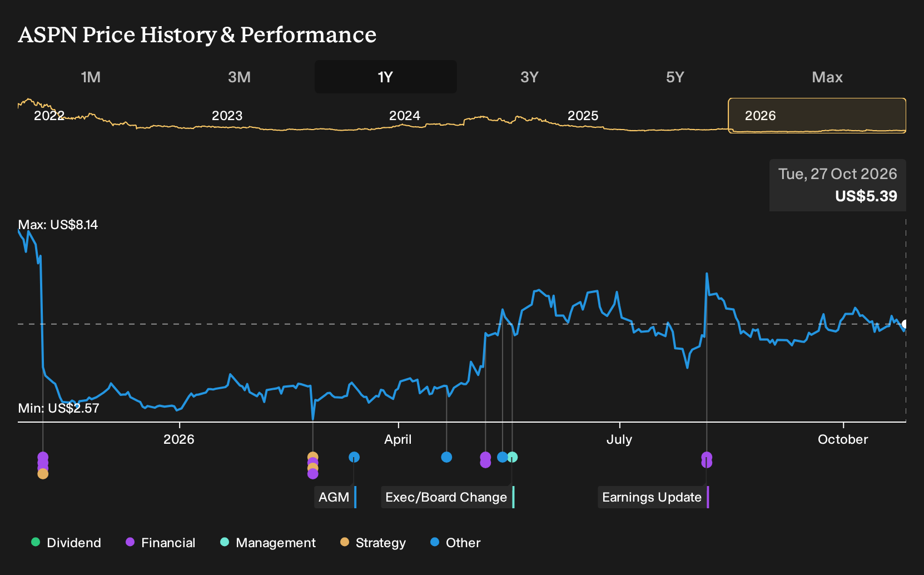Click the 2022 label in overview timeline
Screen dimensions: 924x575
[49, 116]
